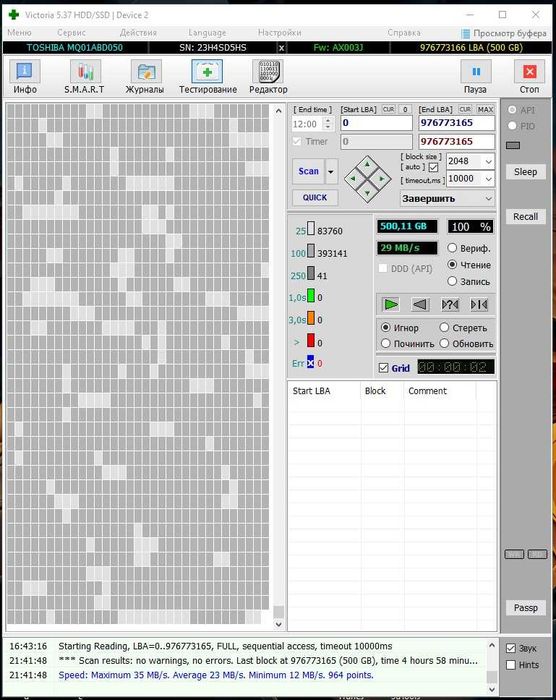556x700 pixels.
Task: Open the Настройки menu
Action: 280,33
